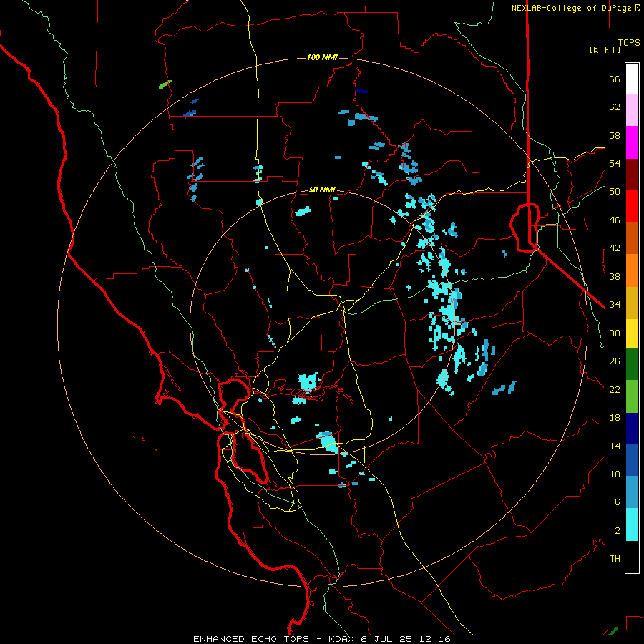Click the navy 22 kft legend swatch
644x644 pixels.
pos(632,429)
